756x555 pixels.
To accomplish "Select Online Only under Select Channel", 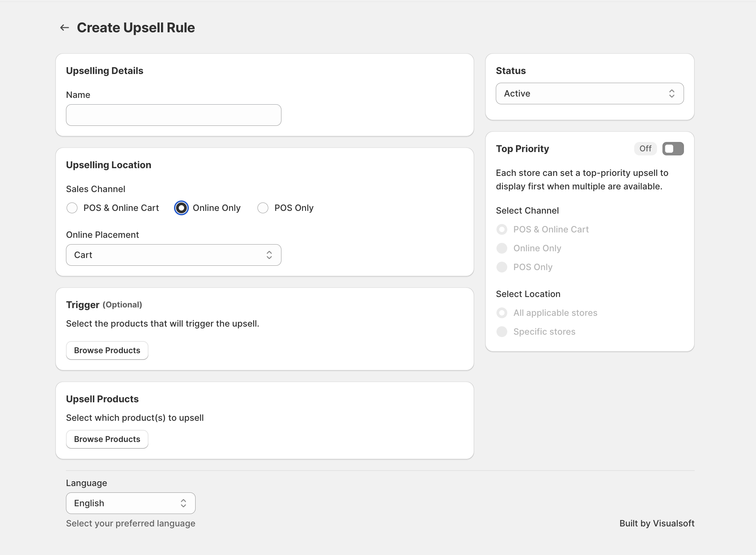I will pyautogui.click(x=502, y=248).
